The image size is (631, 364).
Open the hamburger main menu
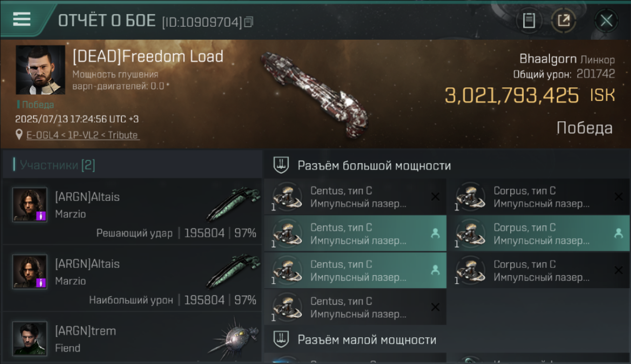(21, 19)
